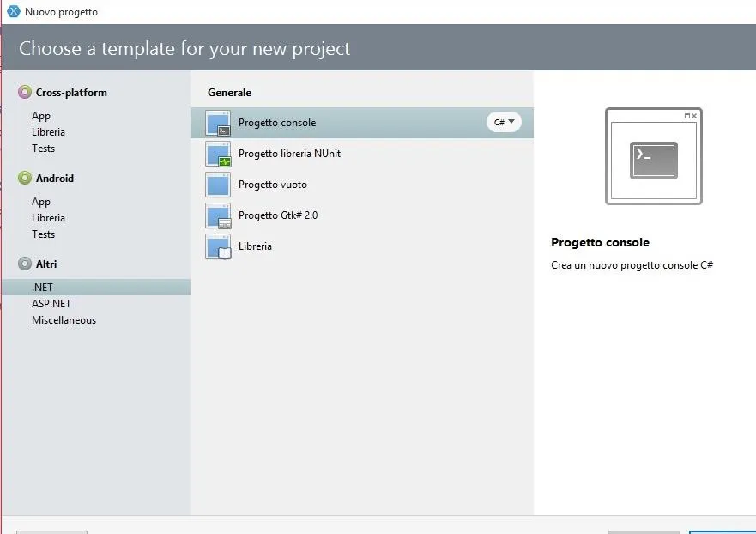The image size is (756, 534).
Task: Click the Altri heading
Action: coord(46,264)
